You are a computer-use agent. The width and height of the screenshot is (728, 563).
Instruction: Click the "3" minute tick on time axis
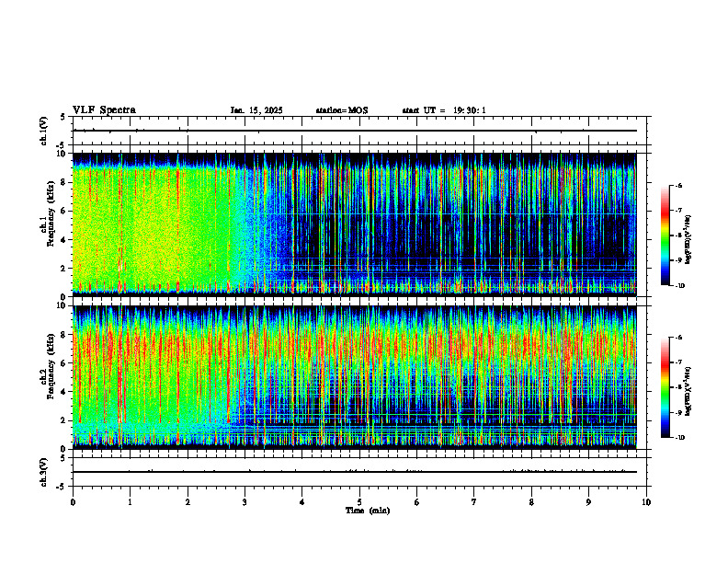coord(245,502)
